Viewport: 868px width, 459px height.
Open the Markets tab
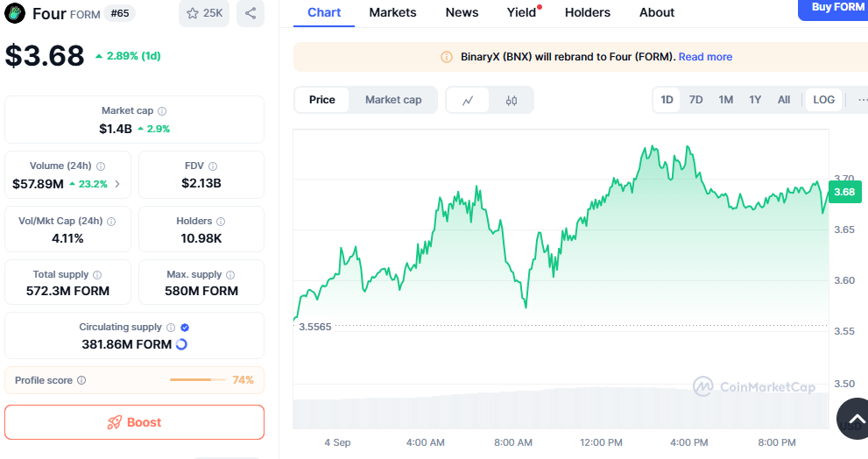(x=392, y=12)
